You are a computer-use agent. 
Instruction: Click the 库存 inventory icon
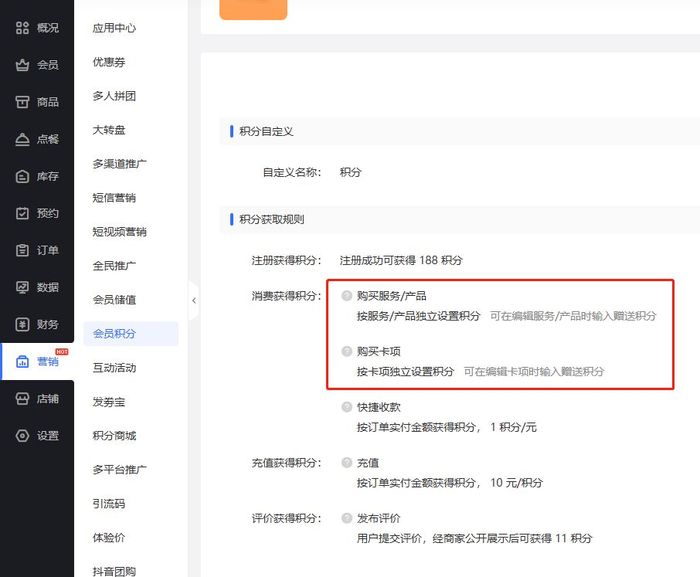pos(22,176)
